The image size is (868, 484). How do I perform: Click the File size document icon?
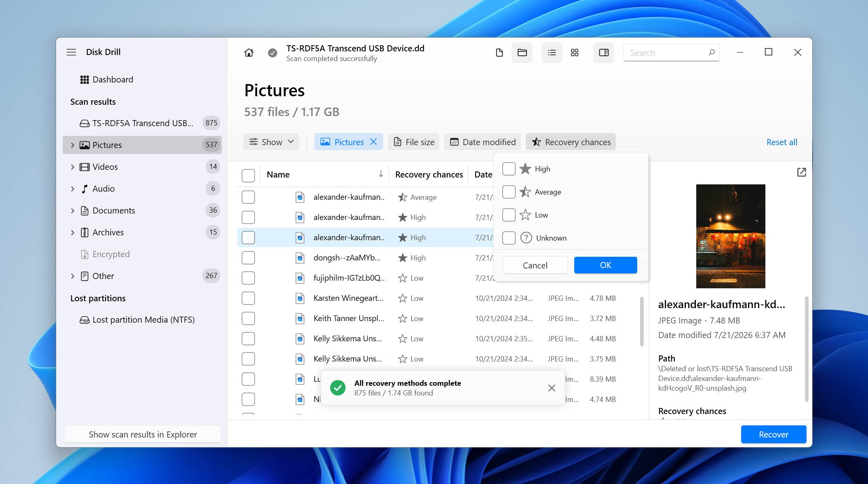pos(398,142)
